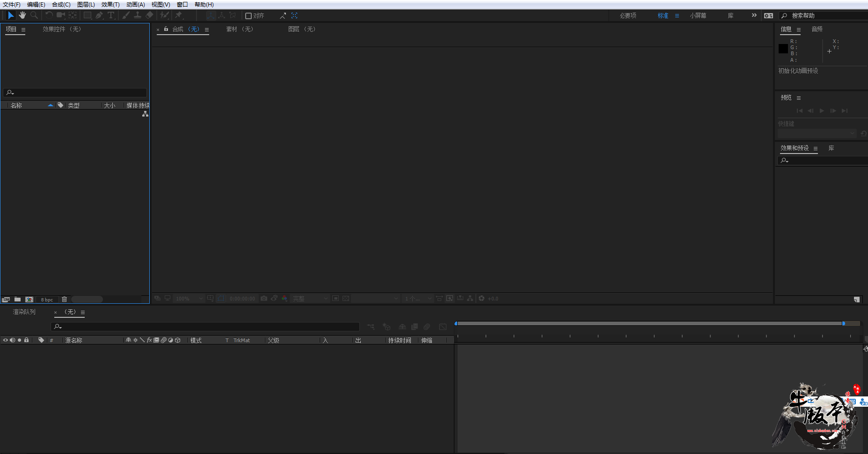Toggle the solo column header dot
This screenshot has width=868, height=454.
coord(19,340)
